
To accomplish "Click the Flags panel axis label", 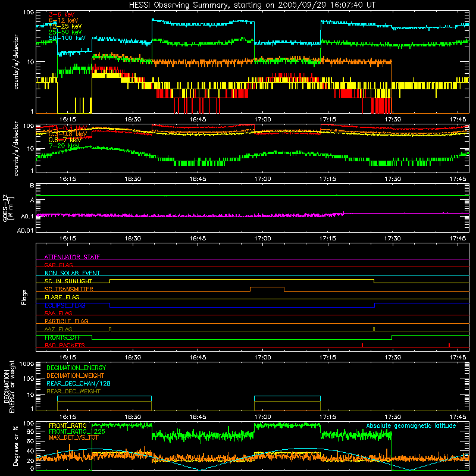I will 24,297.
